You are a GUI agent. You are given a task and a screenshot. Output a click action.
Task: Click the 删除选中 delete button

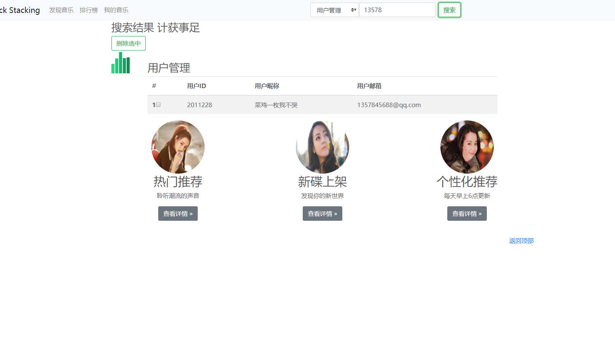click(128, 43)
